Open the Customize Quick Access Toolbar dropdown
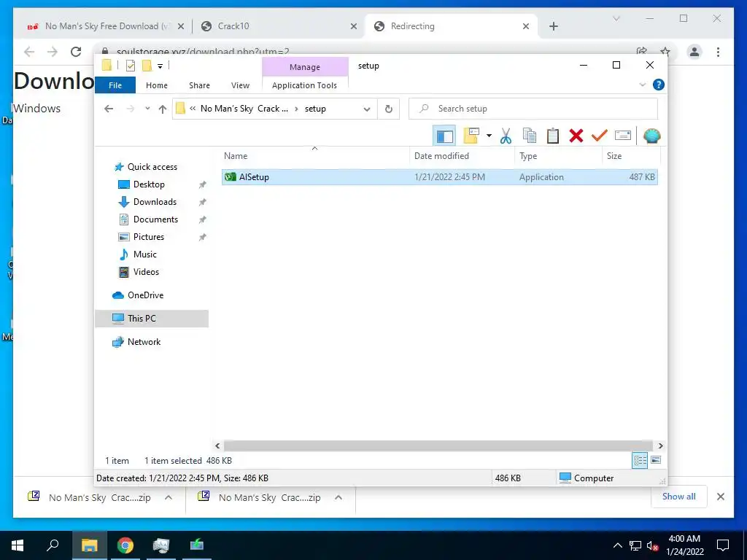The image size is (747, 560). click(160, 66)
